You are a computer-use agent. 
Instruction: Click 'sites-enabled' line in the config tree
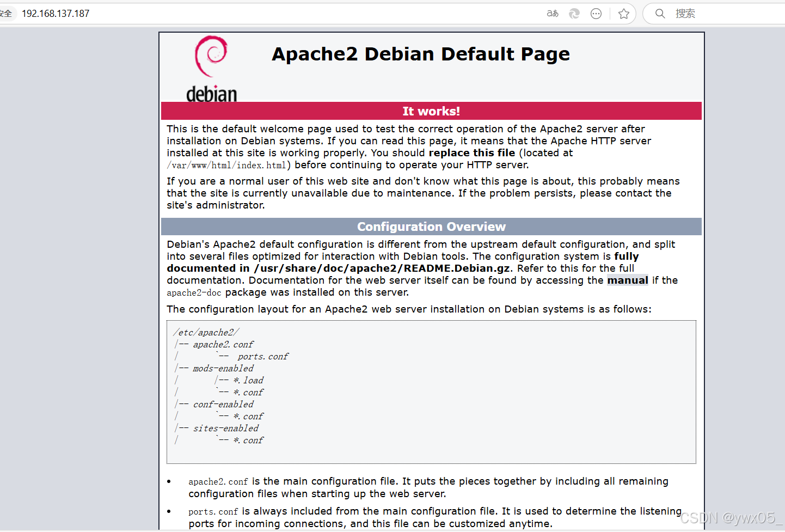pos(226,429)
